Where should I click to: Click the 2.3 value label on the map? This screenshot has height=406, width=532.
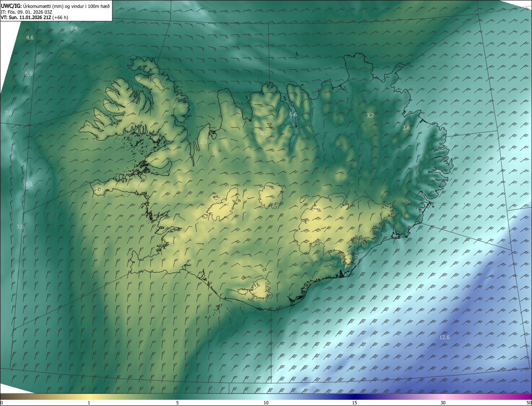203,142
